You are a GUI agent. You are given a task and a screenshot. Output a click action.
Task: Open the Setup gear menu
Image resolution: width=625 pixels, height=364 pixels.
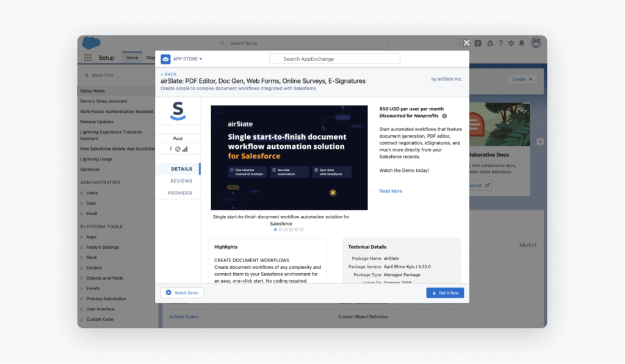511,43
